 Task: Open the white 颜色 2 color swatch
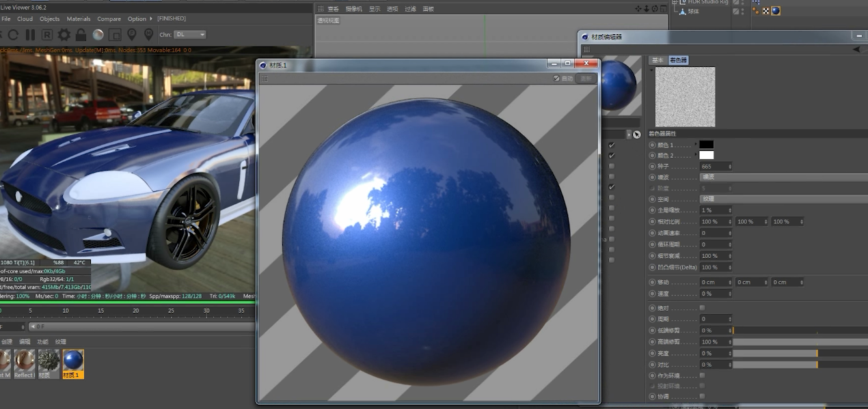[706, 155]
